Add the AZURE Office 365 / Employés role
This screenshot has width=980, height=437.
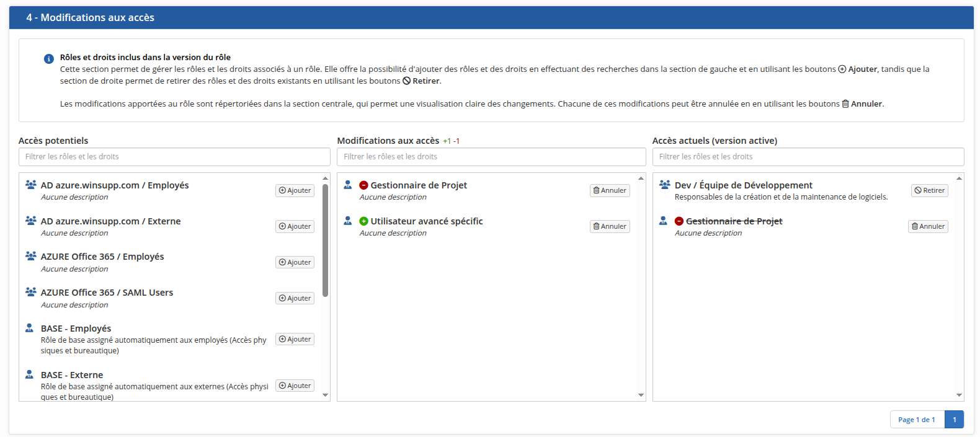point(295,263)
